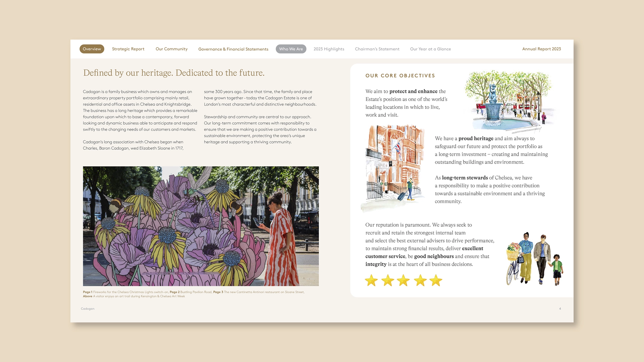This screenshot has height=362, width=644.
Task: Open the Our Community section
Action: [x=171, y=49]
